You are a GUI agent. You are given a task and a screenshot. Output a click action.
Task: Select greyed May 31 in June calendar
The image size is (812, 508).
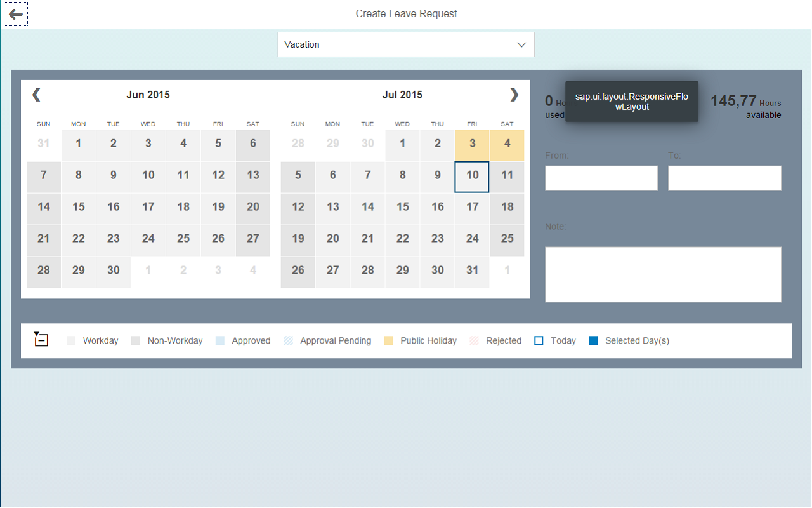coord(44,145)
